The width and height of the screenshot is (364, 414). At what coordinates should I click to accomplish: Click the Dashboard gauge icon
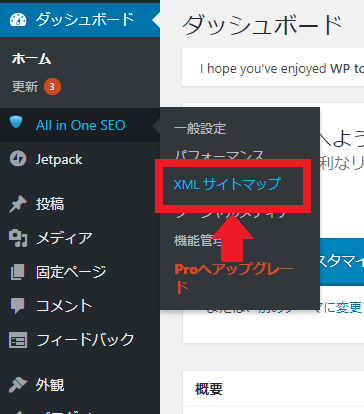point(18,20)
